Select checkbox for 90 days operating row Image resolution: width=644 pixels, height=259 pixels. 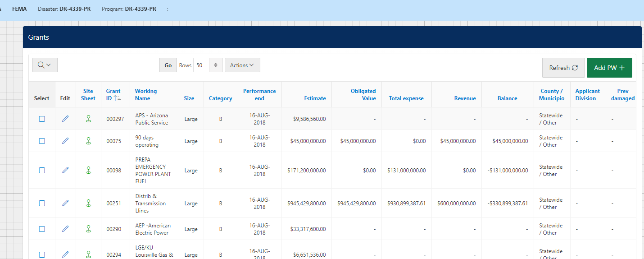(x=42, y=141)
